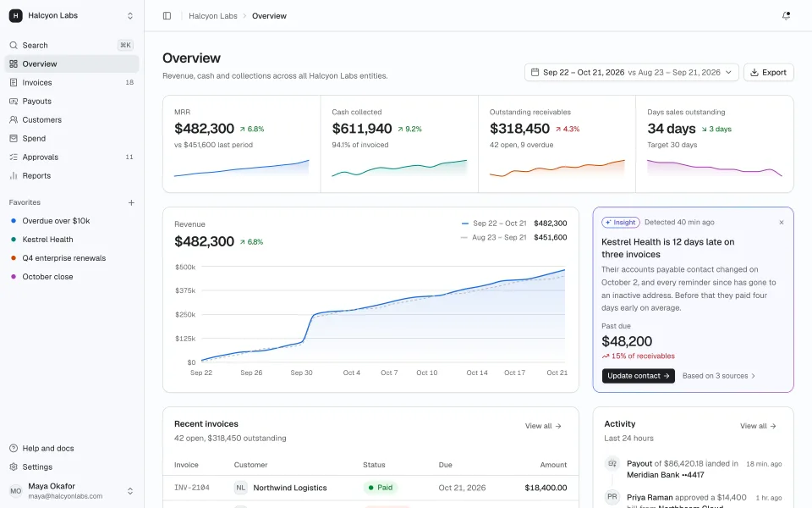Click the Update contact button

click(x=638, y=376)
